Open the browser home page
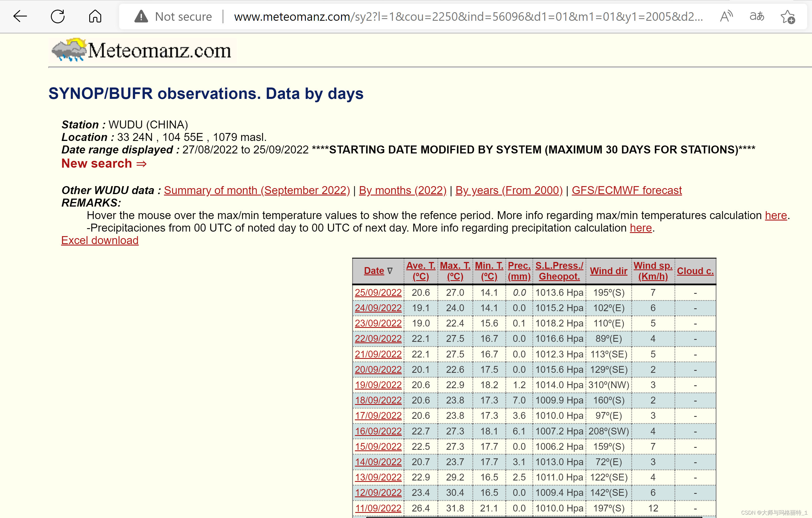 point(95,16)
